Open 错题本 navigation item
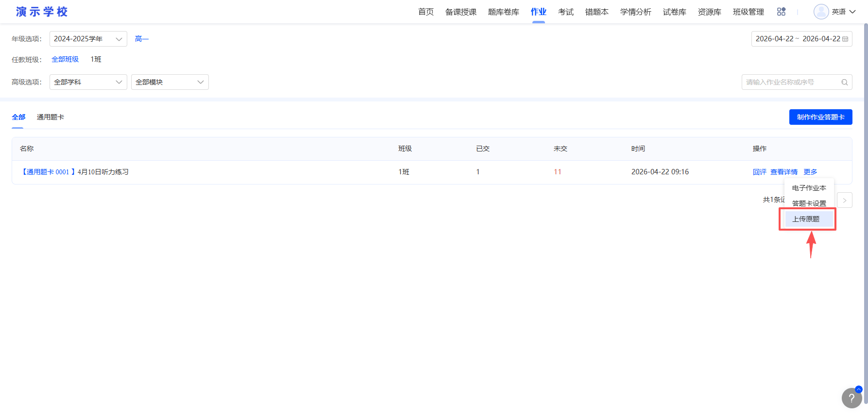The image size is (868, 419). (597, 12)
